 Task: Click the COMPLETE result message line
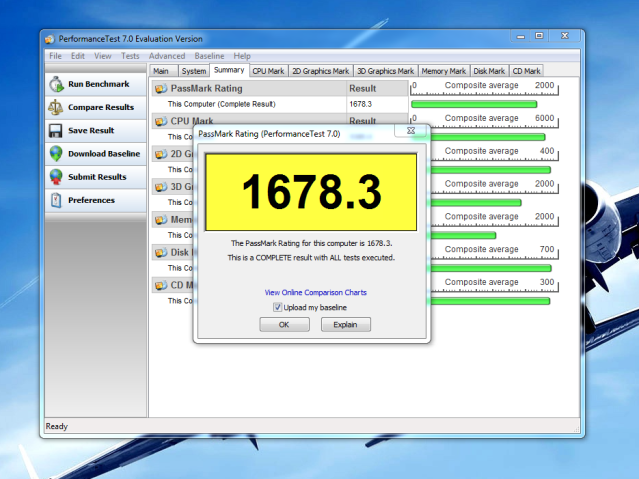(x=311, y=258)
